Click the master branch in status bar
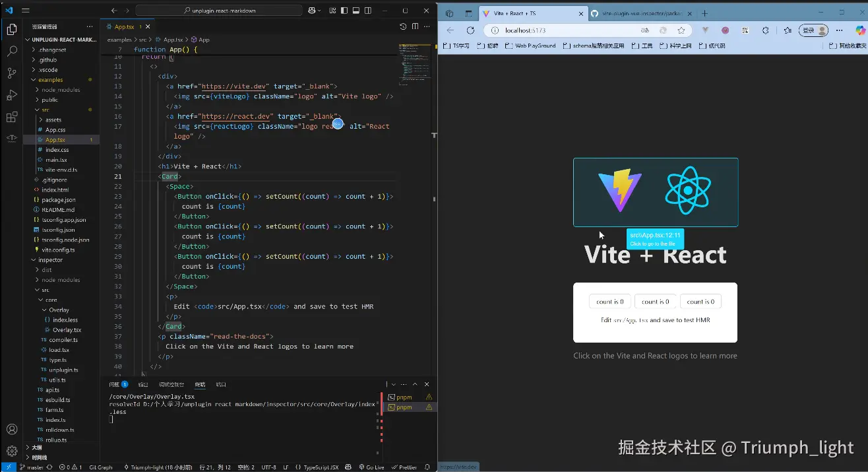Image resolution: width=868 pixels, height=472 pixels. coord(32,467)
